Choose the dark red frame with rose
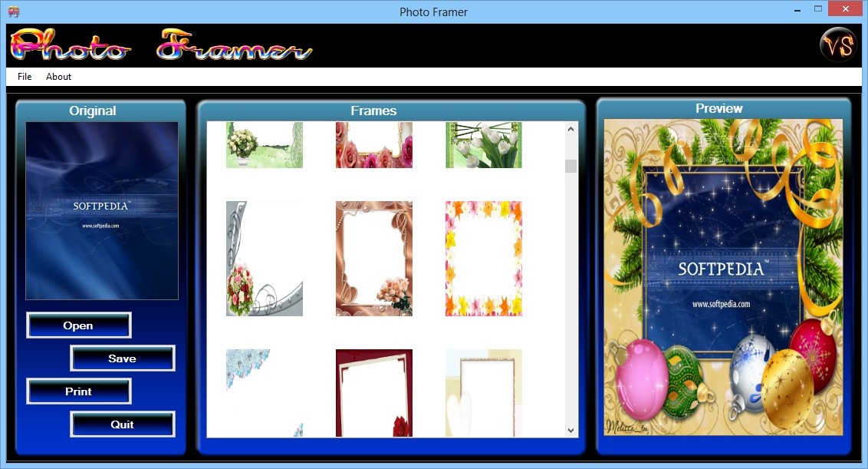Screen dimensions: 868x469 click(x=373, y=392)
